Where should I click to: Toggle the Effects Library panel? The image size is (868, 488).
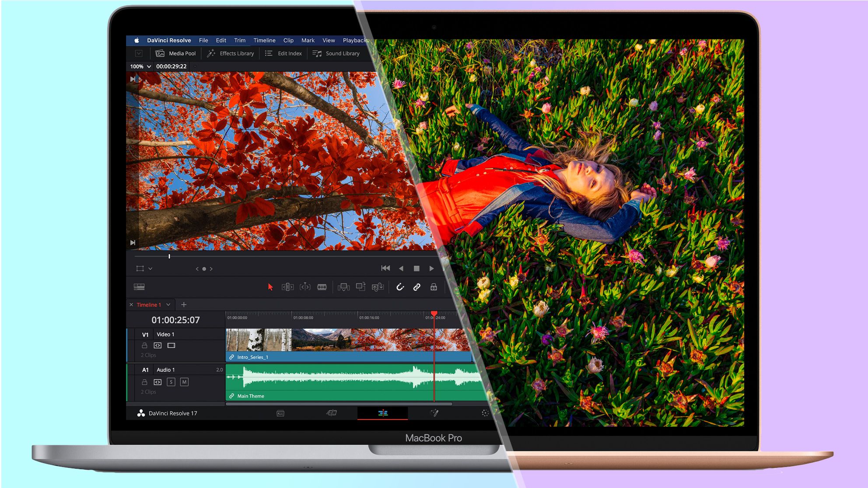[231, 53]
